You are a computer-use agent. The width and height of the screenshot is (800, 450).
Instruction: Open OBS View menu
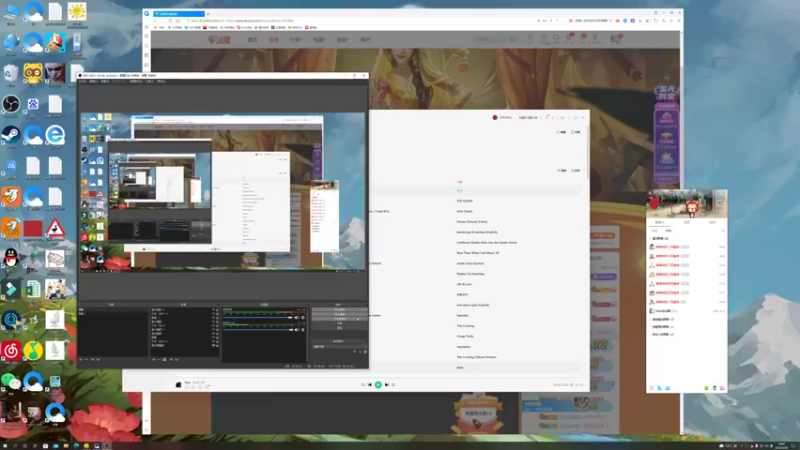pos(105,81)
